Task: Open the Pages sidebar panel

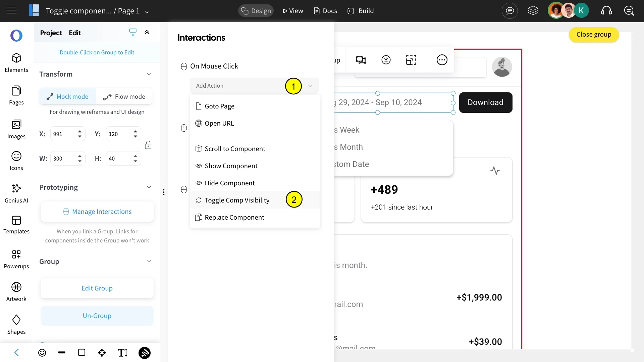Action: (x=16, y=95)
